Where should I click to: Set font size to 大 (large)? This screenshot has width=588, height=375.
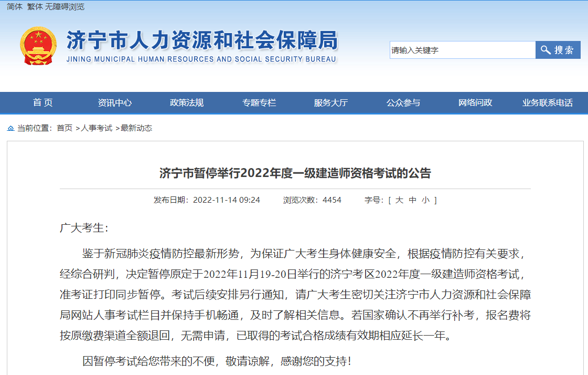tap(399, 200)
